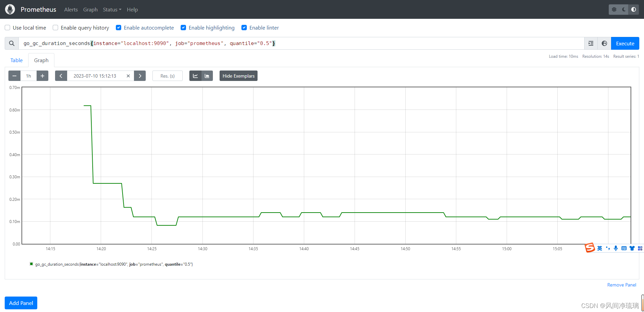Click the Resolution: 14s text
The image size is (644, 312).
coord(596,56)
